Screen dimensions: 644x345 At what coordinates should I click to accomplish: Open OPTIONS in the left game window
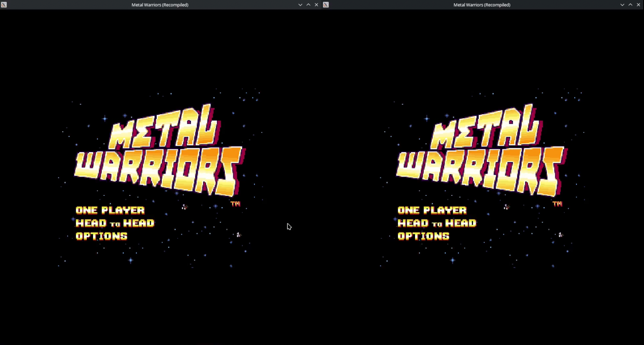102,236
